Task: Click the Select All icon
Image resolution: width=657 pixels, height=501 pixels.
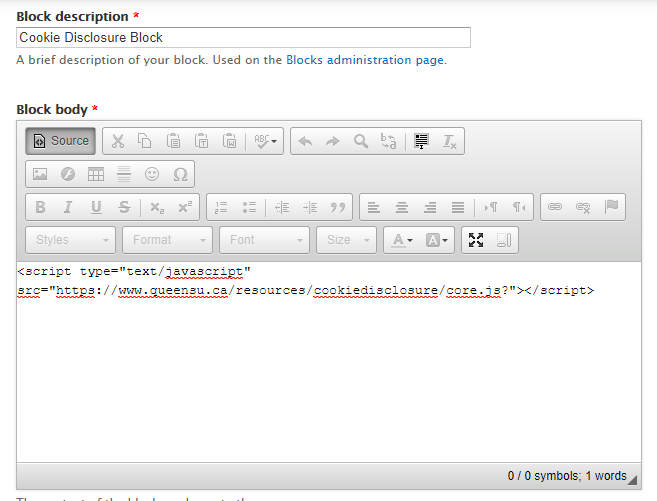Action: pos(422,141)
